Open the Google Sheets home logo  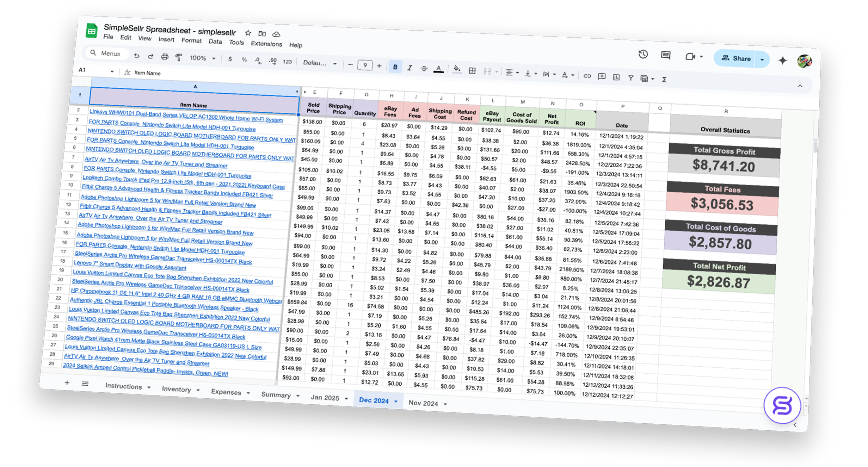(x=92, y=31)
